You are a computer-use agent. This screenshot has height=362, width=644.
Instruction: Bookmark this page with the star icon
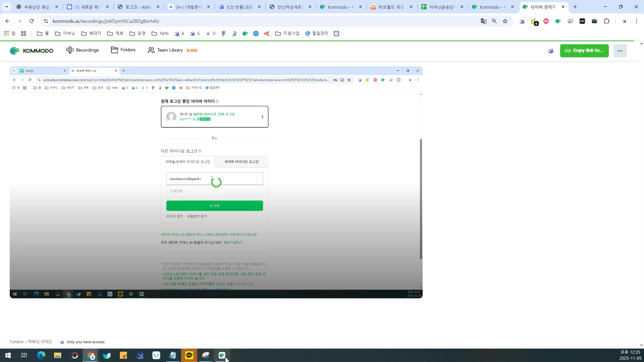coord(505,21)
